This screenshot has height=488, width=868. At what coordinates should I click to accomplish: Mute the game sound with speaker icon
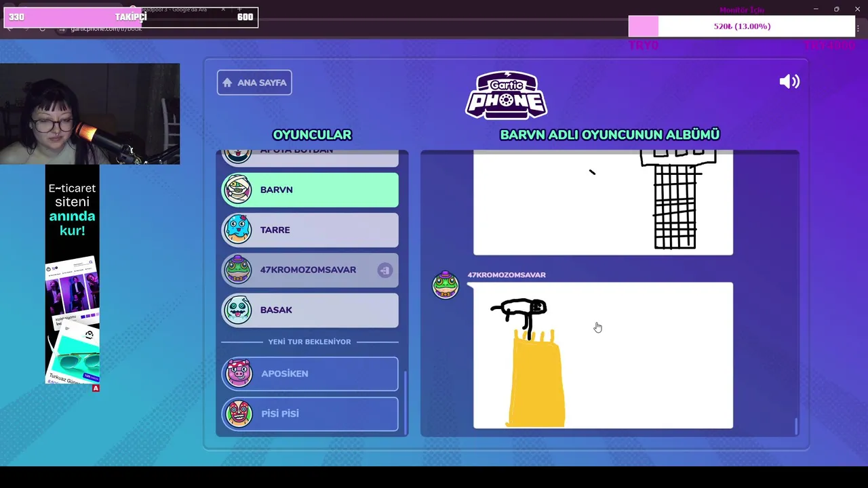pyautogui.click(x=789, y=82)
